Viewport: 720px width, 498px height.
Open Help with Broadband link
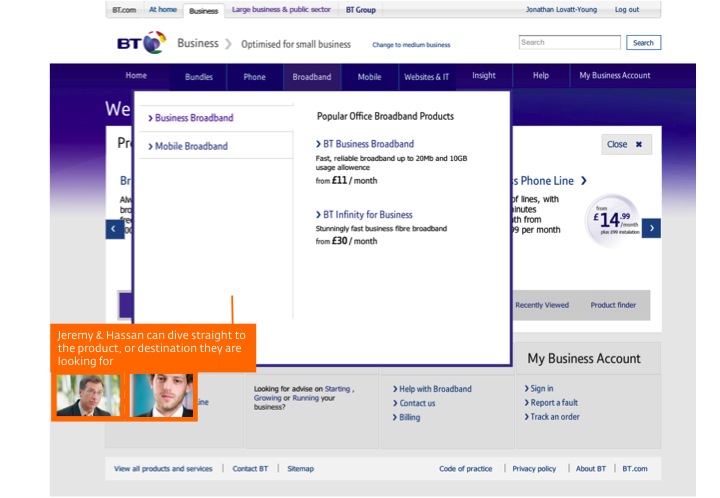click(x=435, y=389)
